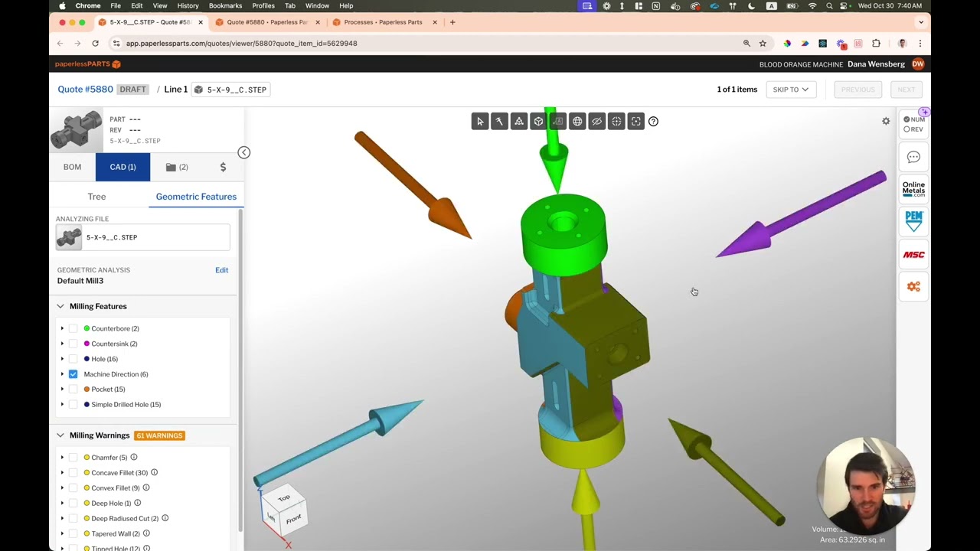Select the pointer tool in viewer toolbar
This screenshot has width=980, height=551.
[x=480, y=122]
